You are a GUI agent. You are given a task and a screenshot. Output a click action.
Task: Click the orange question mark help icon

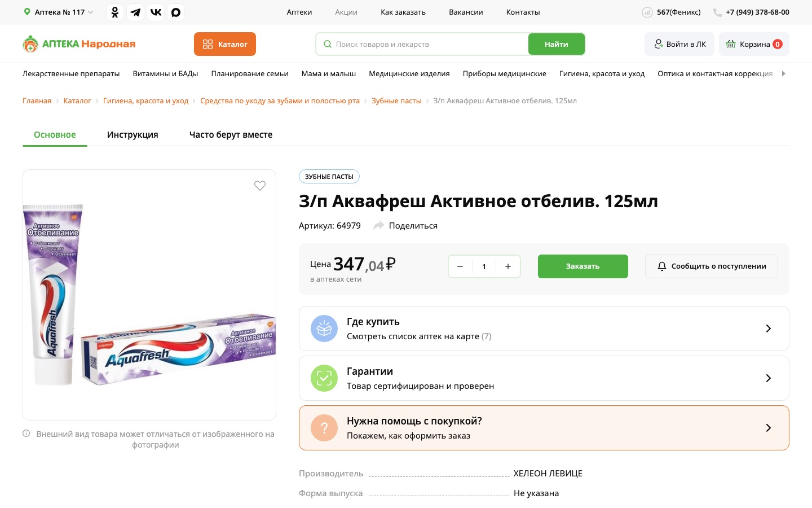tap(324, 428)
